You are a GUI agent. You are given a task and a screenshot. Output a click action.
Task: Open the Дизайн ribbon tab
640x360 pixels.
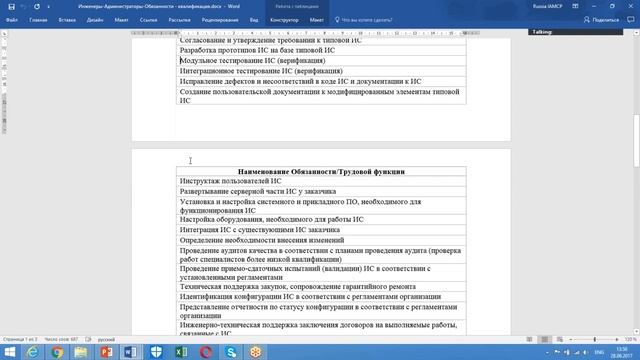[x=95, y=20]
